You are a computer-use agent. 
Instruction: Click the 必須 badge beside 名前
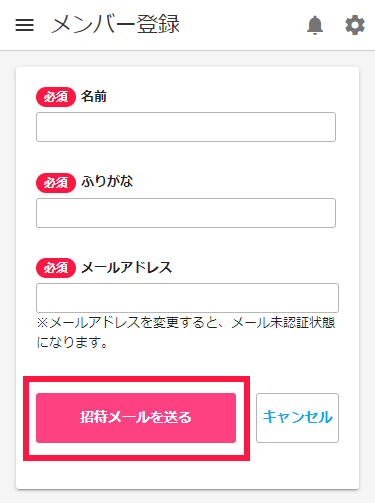click(x=56, y=97)
